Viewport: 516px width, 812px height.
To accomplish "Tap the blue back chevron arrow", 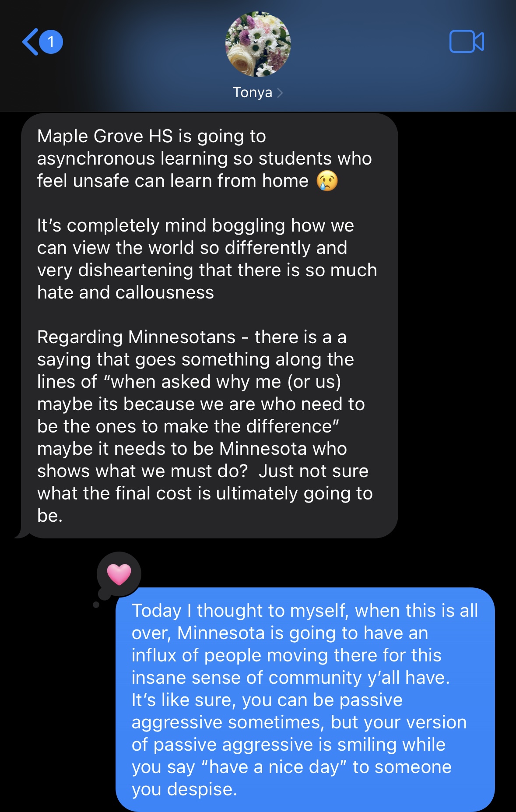I will (x=31, y=42).
